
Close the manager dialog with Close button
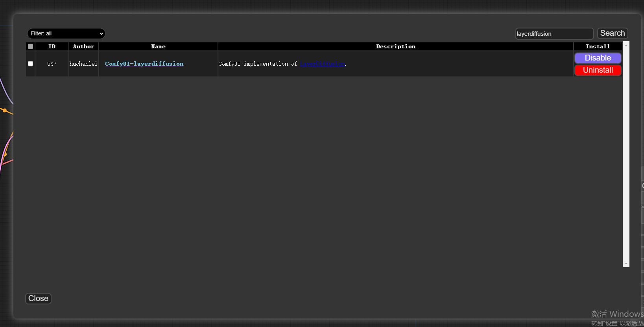[38, 298]
